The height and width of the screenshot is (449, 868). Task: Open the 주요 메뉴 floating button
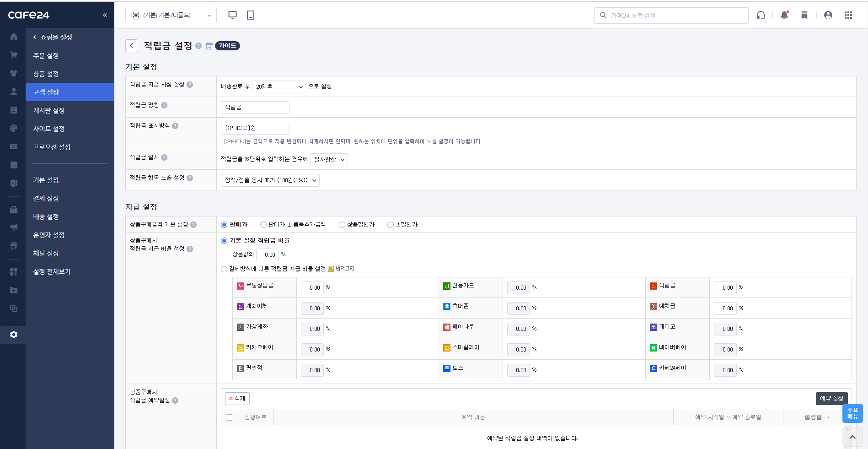852,413
